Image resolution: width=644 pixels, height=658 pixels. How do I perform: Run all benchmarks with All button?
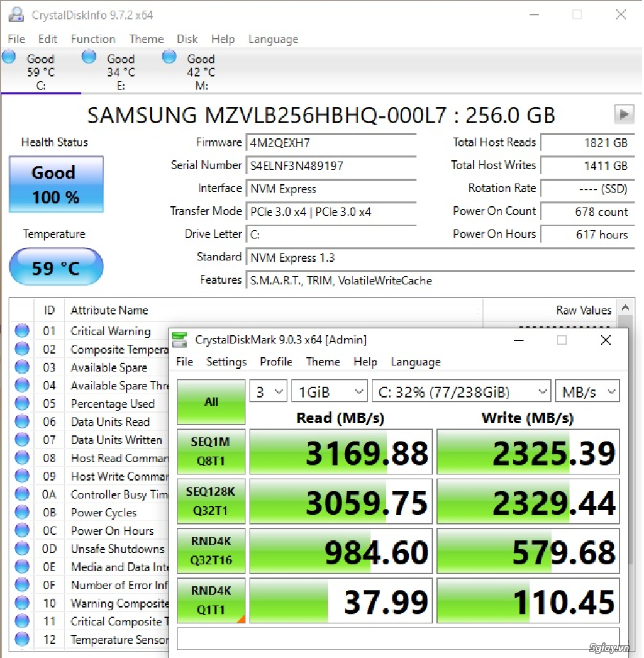[211, 401]
